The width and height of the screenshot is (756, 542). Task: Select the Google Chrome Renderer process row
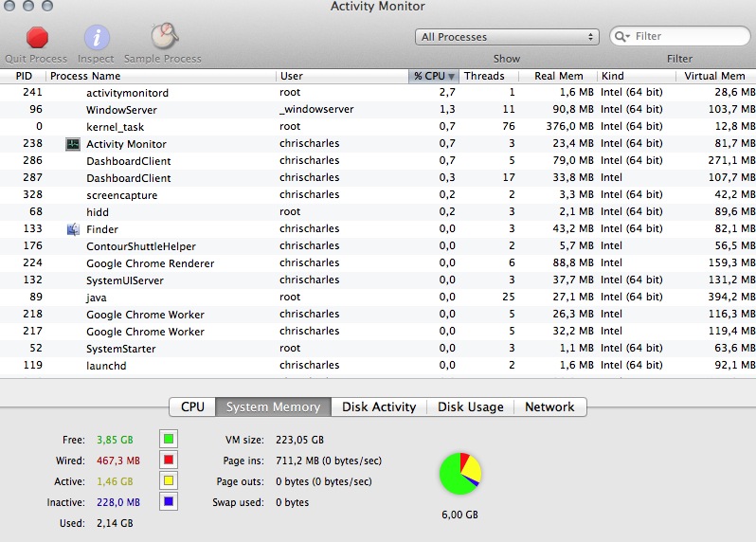(378, 263)
